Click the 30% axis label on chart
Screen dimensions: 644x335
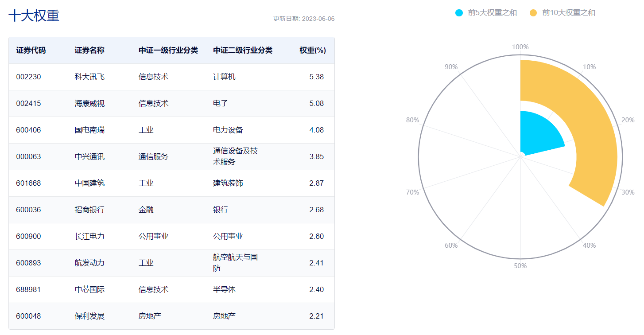628,192
